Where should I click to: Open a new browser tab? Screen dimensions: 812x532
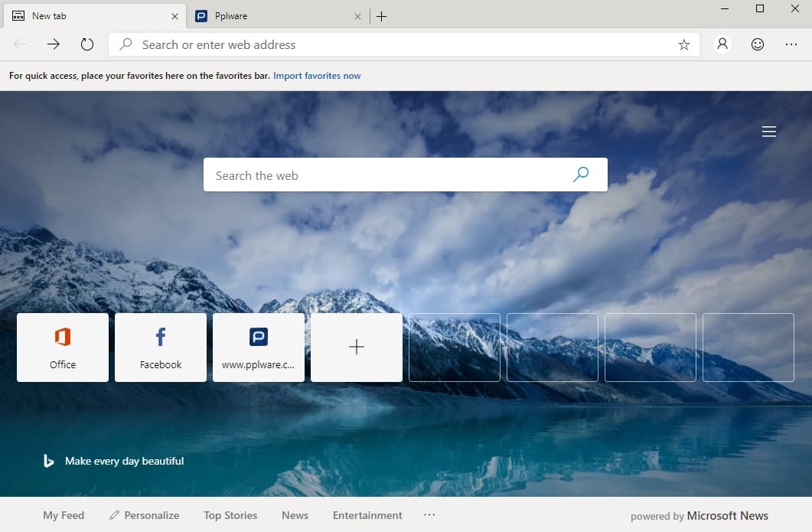coord(381,15)
